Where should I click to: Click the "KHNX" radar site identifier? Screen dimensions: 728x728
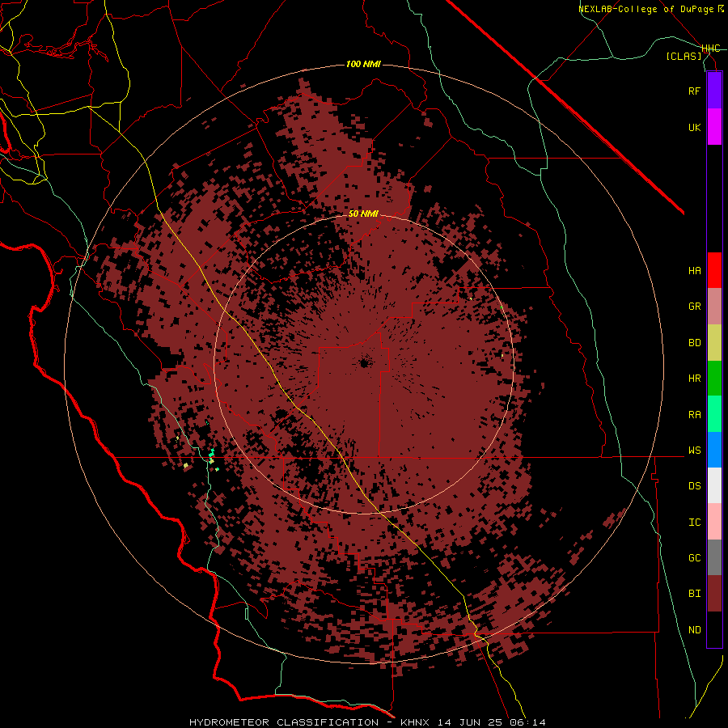tap(415, 722)
